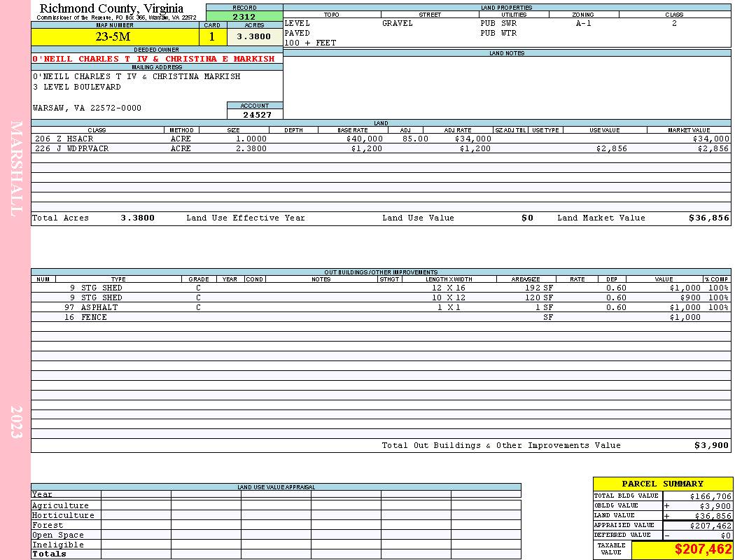Click the LAND VALUE amount $36,856
Viewport: 735px width, 560px height.
[713, 516]
